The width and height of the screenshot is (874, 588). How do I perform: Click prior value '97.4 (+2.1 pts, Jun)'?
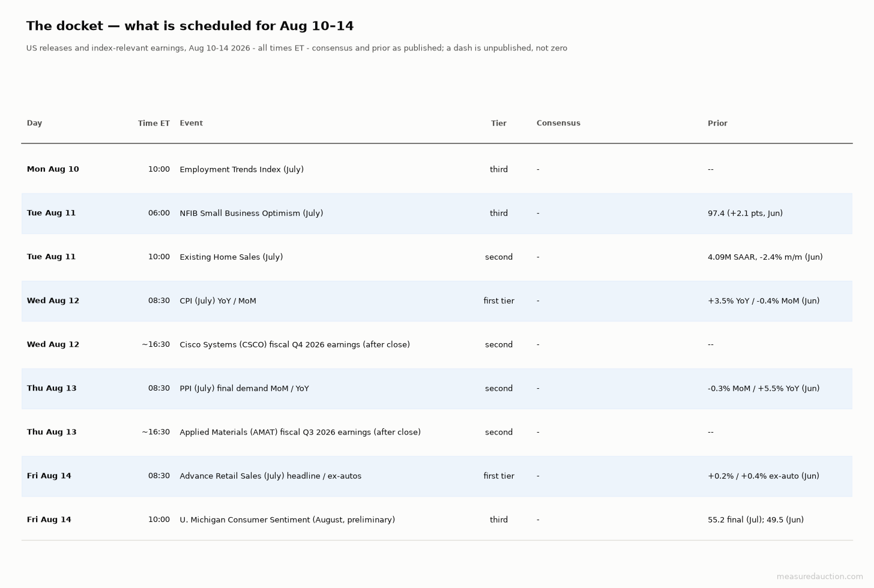pyautogui.click(x=745, y=213)
